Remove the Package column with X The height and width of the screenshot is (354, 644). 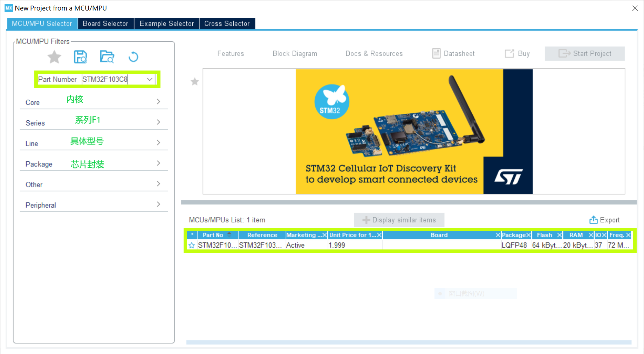click(x=528, y=235)
